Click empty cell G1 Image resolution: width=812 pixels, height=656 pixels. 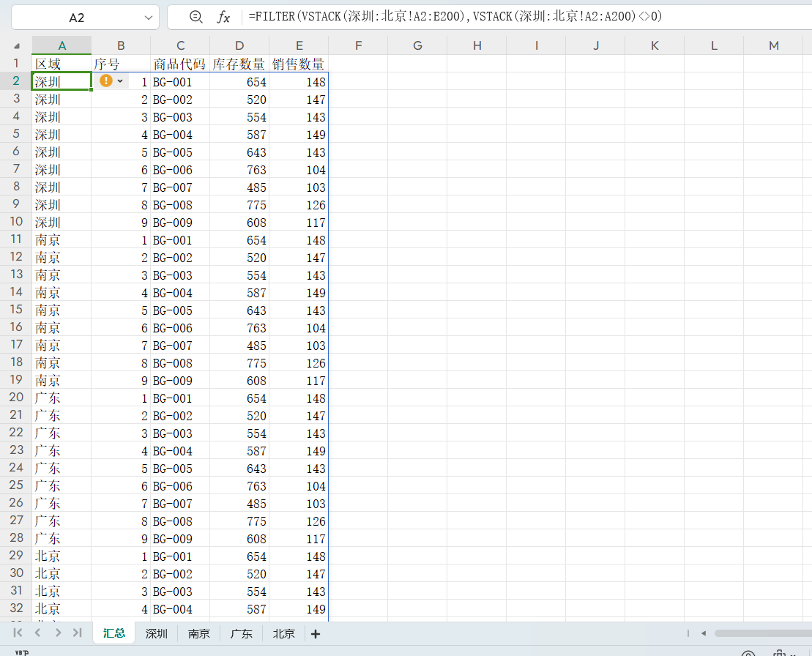pyautogui.click(x=417, y=64)
